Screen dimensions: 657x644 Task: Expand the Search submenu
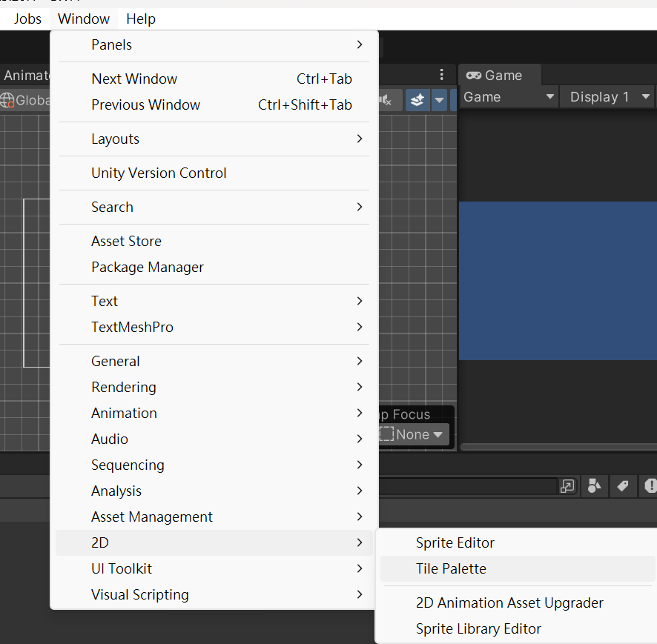pos(214,207)
